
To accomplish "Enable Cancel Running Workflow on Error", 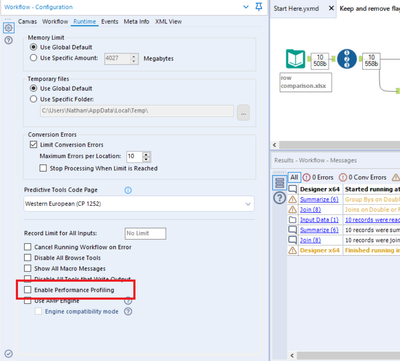I will (28, 247).
